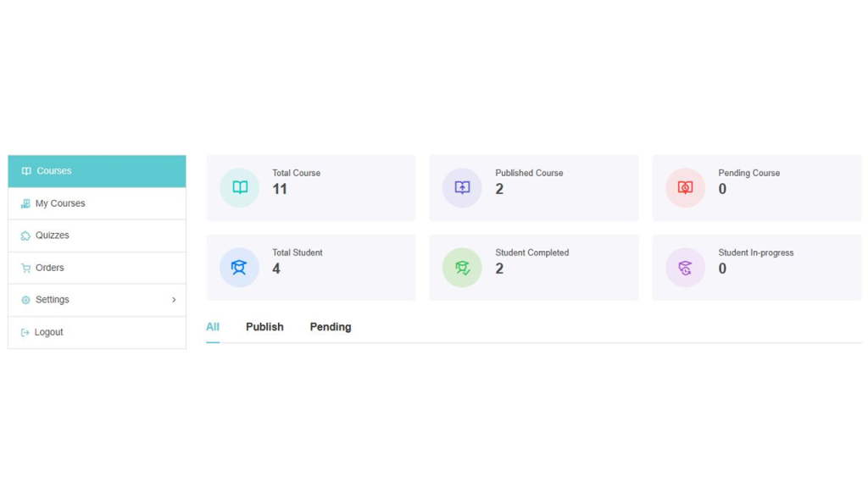868x488 pixels.
Task: Select the All courses tab
Action: point(213,327)
